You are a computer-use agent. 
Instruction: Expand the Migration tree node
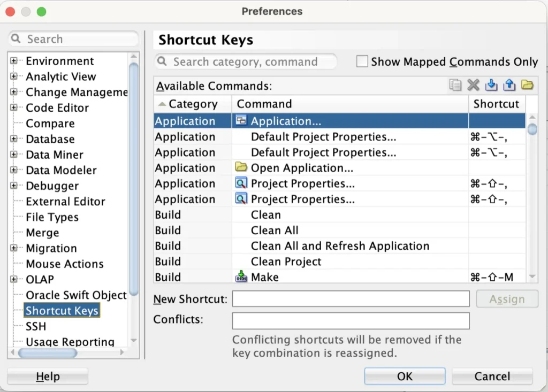tap(13, 248)
